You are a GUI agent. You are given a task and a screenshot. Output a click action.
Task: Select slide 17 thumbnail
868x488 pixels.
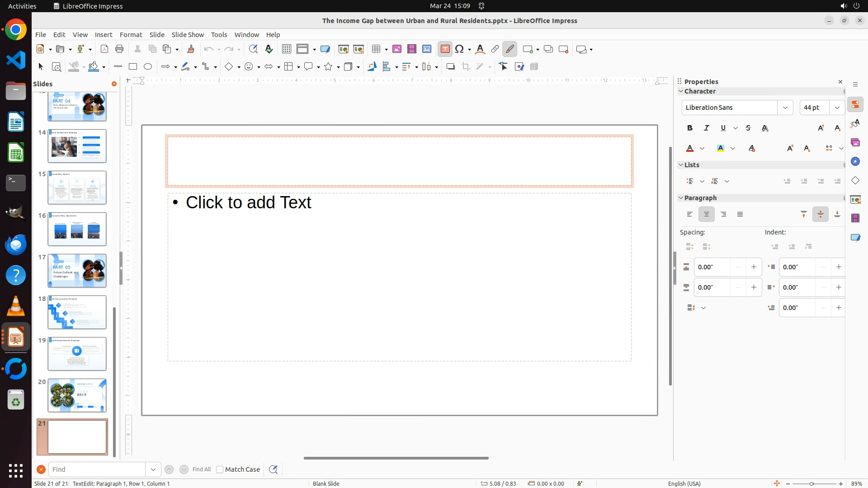coord(77,271)
